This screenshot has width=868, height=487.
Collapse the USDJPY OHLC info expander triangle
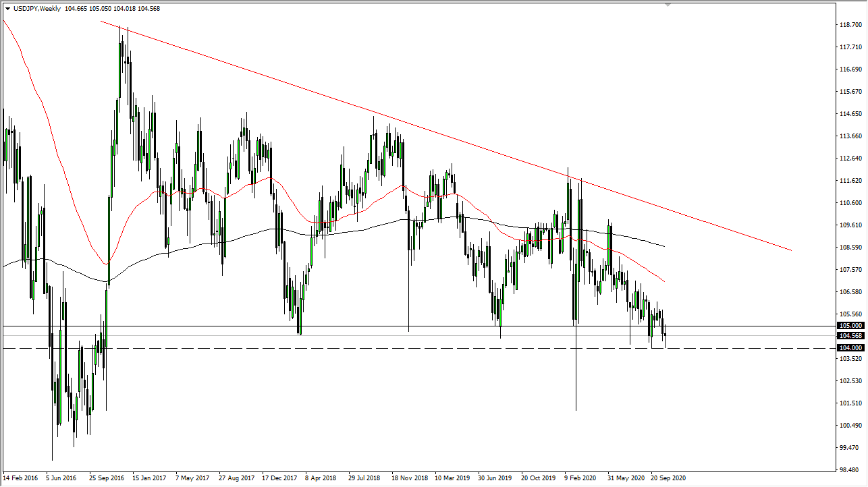8,10
